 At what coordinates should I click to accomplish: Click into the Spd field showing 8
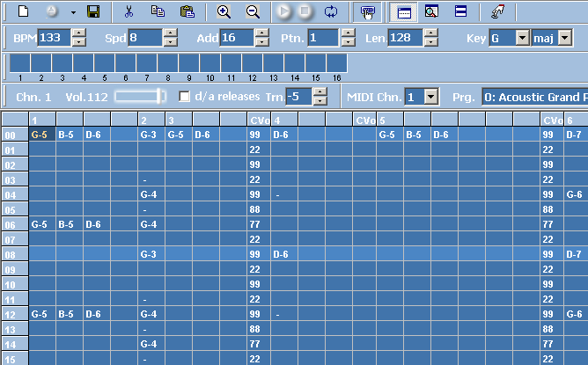coord(145,38)
